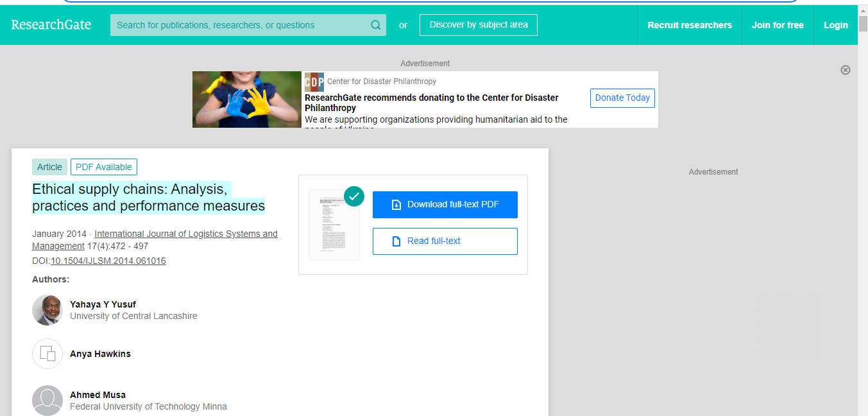868x416 pixels.
Task: Click the scrollbar up arrow
Action: point(863,10)
